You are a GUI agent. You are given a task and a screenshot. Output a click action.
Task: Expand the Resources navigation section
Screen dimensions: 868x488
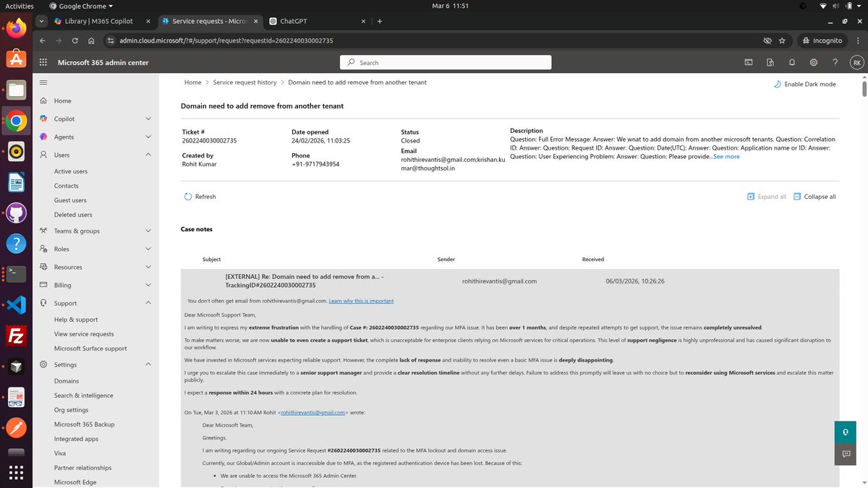[x=148, y=267]
